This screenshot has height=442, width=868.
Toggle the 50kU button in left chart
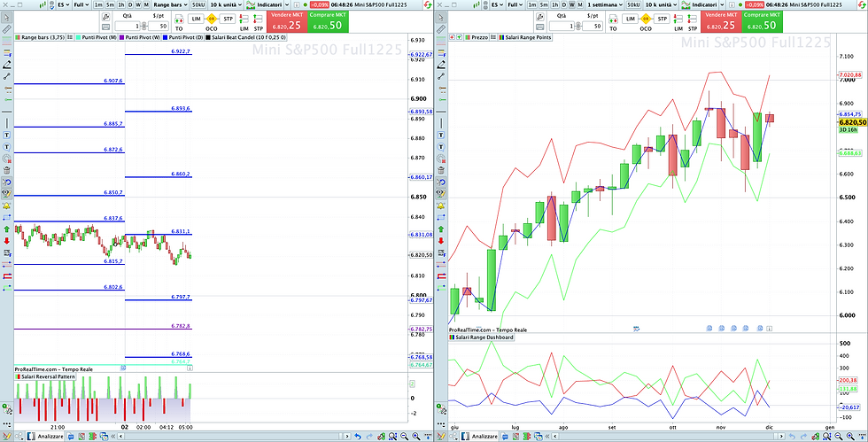pos(198,4)
